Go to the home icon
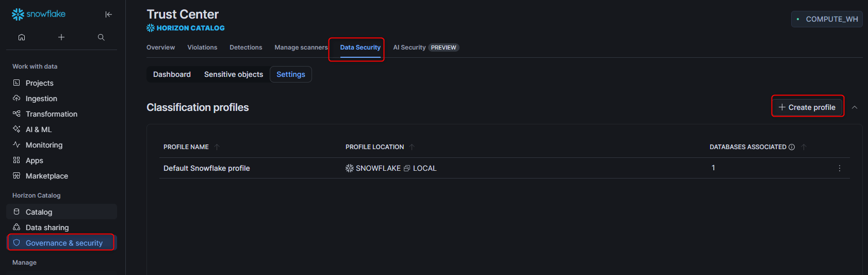Viewport: 868px width, 275px height. tap(22, 37)
